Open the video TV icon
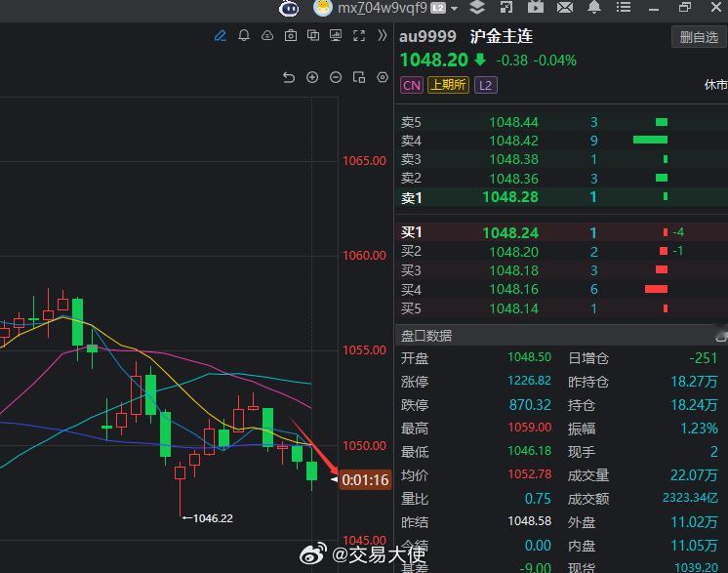 point(536,7)
